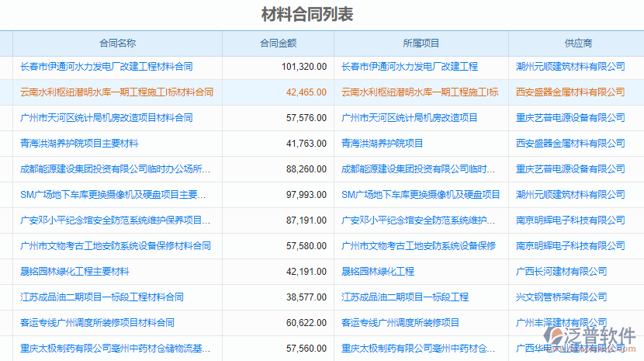Viewport: 644px width, 361px height.
Task: Select amount 41,763.00
Action: click(306, 144)
